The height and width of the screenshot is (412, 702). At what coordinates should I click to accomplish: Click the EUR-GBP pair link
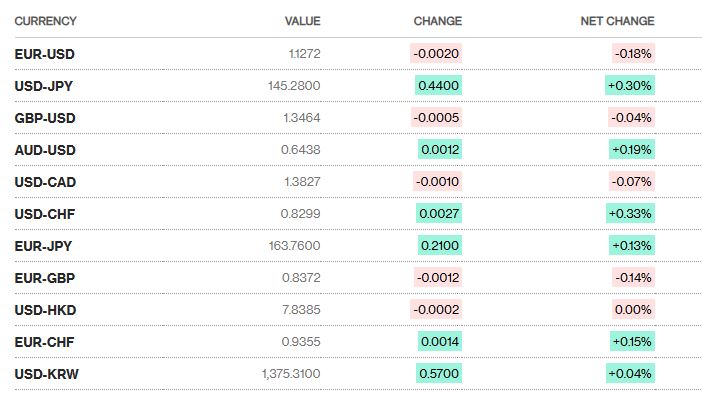coord(45,278)
